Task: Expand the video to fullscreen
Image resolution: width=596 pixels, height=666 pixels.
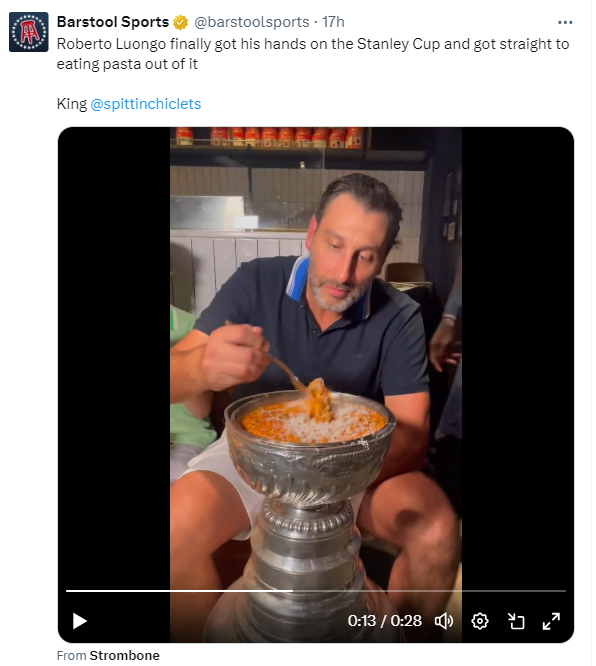Action: pyautogui.click(x=551, y=621)
